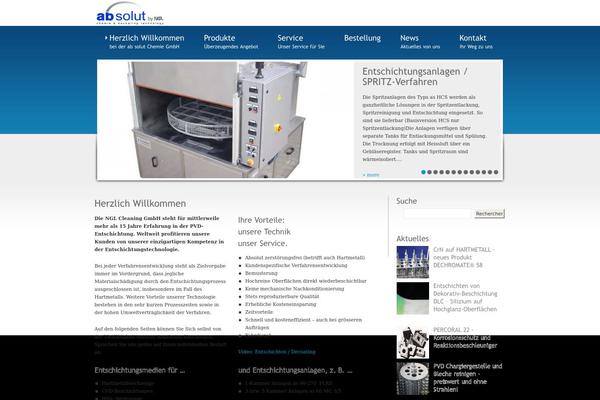Open the PERCORAL 22 news thumbnail
This screenshot has height=400, width=600.
[x=412, y=343]
